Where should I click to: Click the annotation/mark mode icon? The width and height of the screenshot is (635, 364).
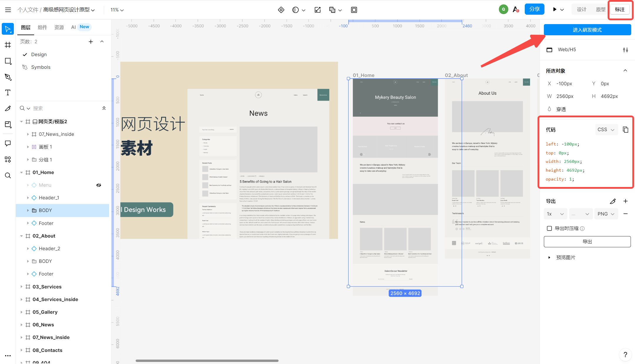pyautogui.click(x=620, y=10)
